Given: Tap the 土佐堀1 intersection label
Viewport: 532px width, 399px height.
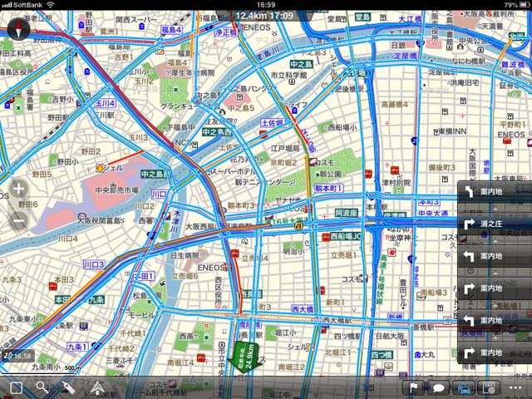Looking at the screenshot, I should 273,123.
